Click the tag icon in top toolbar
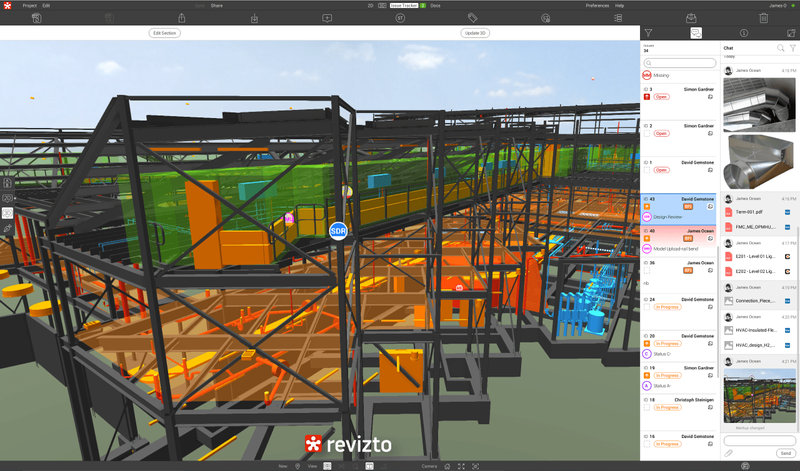 [472, 18]
